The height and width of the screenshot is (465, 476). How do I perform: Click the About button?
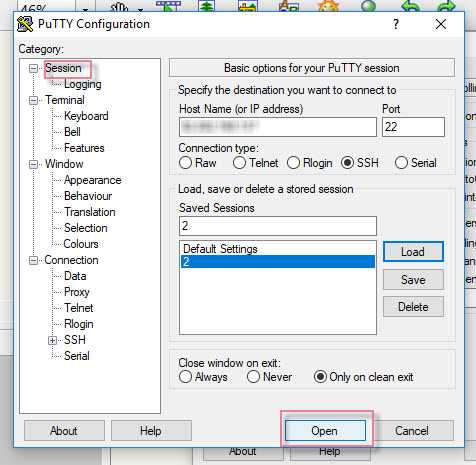pyautogui.click(x=64, y=431)
